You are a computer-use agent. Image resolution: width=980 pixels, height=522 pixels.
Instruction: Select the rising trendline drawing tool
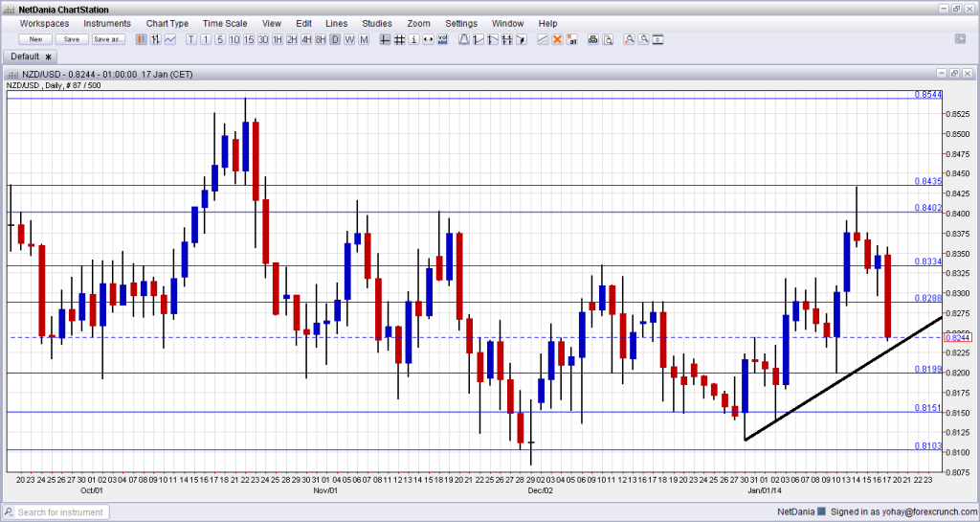479,39
